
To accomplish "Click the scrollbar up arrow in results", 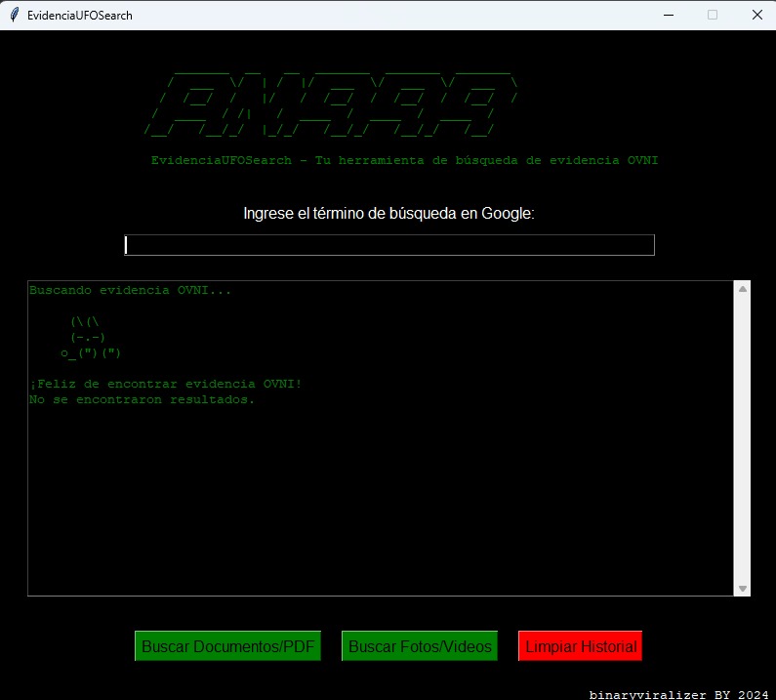I will [x=743, y=289].
